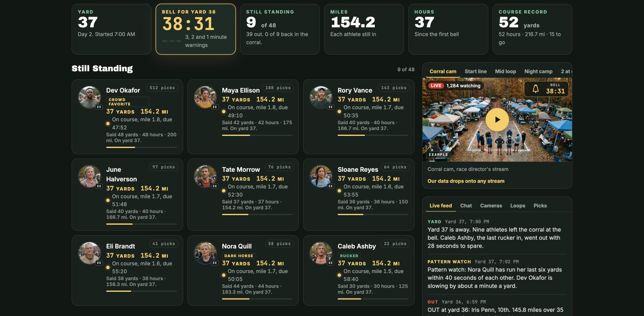Click the Still Standing 9 of 48 stat card
The width and height of the screenshot is (644, 316).
(x=280, y=29)
